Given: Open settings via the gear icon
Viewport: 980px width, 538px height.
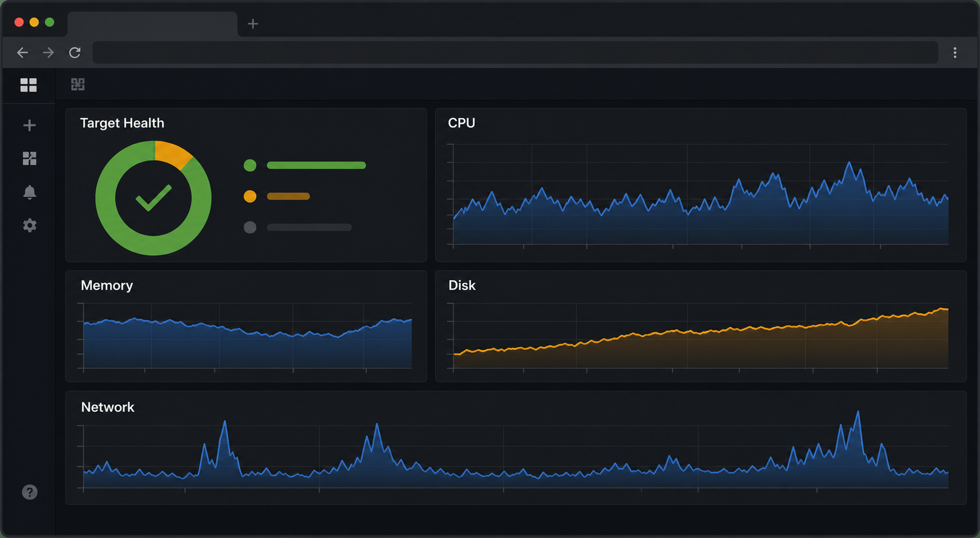Looking at the screenshot, I should 30,225.
